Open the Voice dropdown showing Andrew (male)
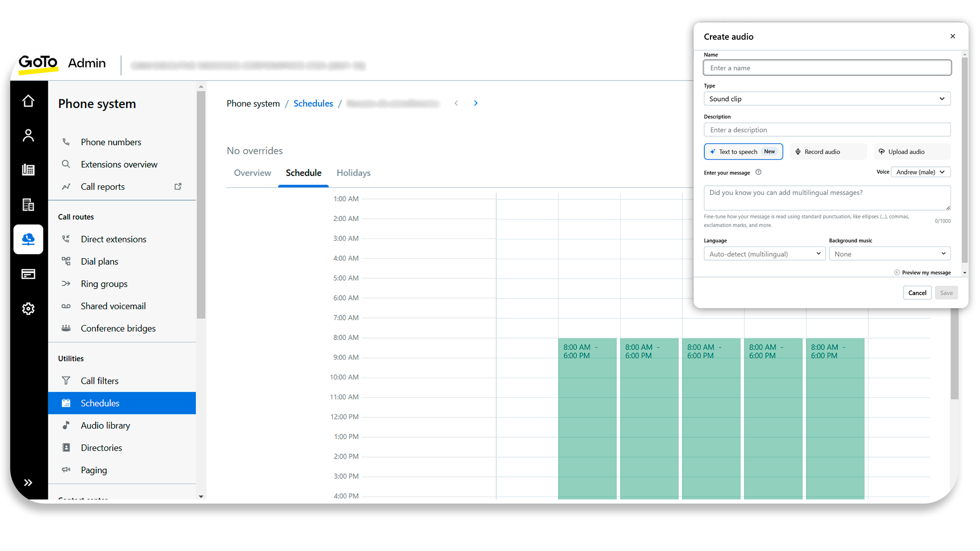This screenshot has height=551, width=980. (x=920, y=172)
